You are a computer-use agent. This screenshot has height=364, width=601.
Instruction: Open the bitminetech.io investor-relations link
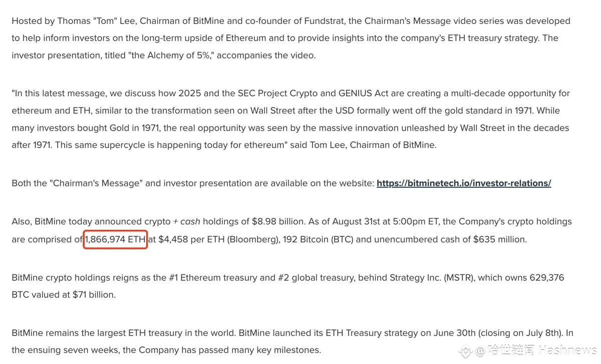[x=464, y=183]
